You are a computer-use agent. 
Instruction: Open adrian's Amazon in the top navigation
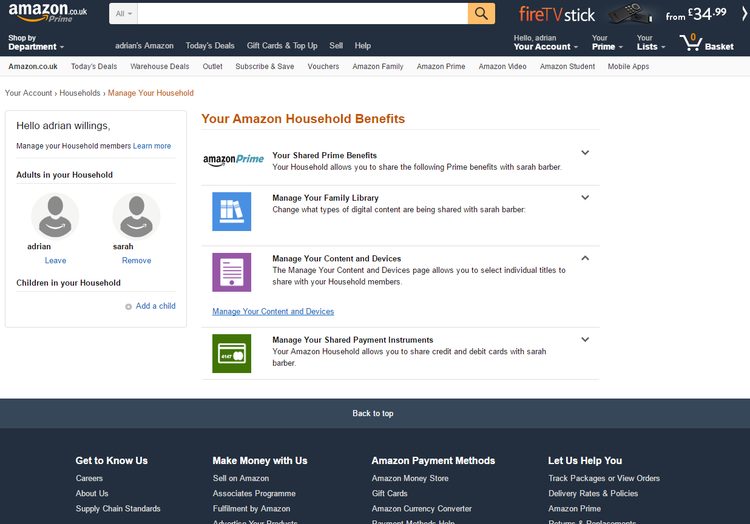coord(144,46)
